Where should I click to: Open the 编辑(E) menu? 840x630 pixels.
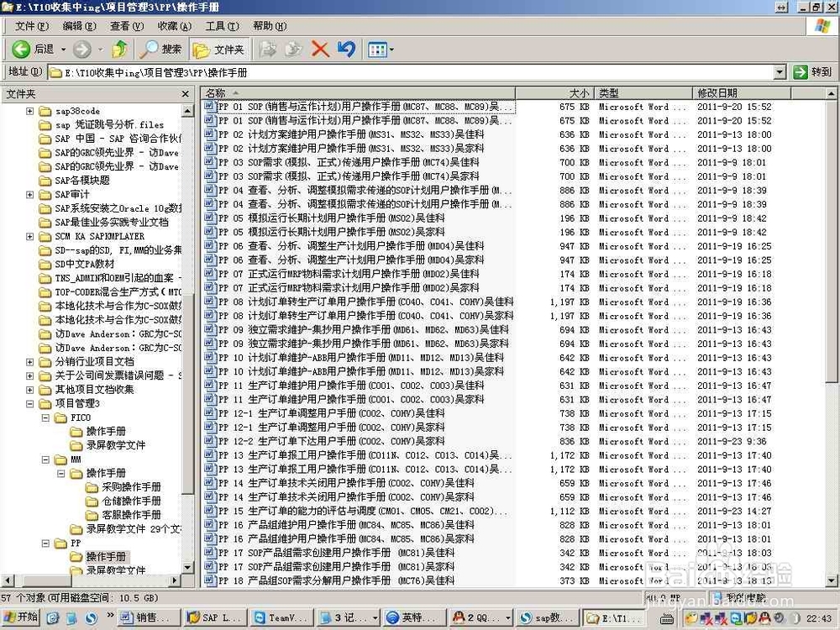point(79,26)
